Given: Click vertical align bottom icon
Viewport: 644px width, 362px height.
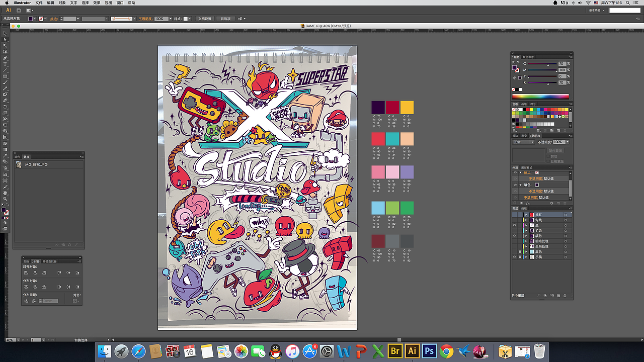Looking at the screenshot, I should (76, 273).
